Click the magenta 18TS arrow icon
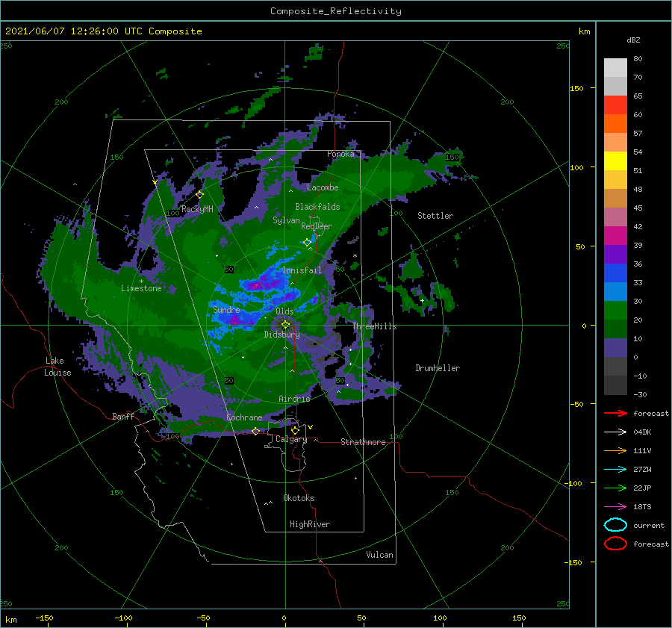 615,507
